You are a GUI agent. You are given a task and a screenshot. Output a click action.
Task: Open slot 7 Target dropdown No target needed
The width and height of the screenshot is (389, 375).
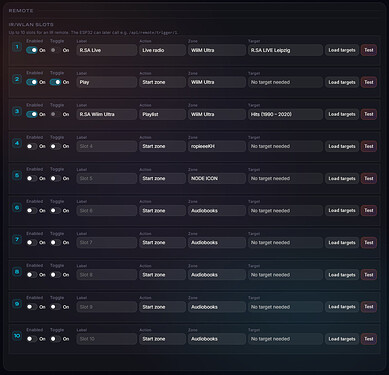point(285,243)
